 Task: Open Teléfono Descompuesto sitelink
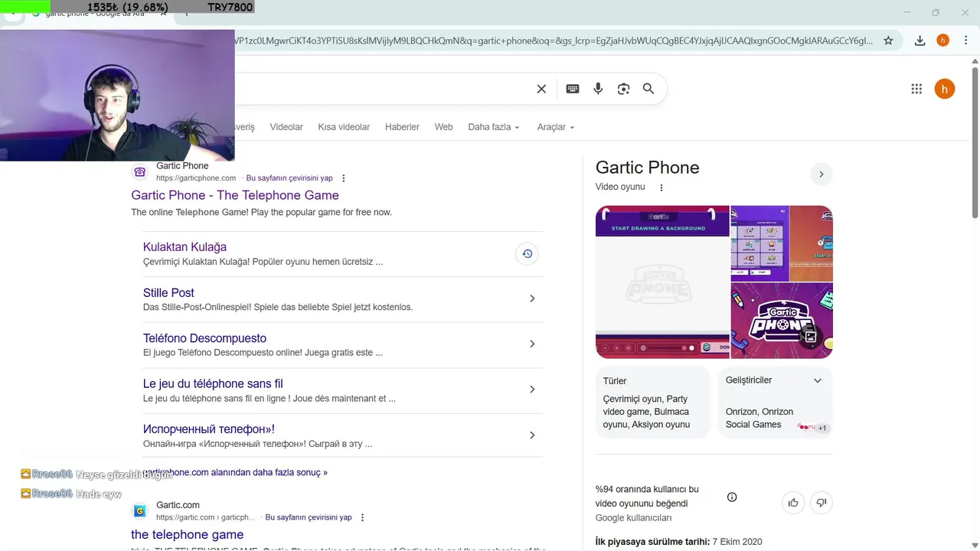coord(204,338)
